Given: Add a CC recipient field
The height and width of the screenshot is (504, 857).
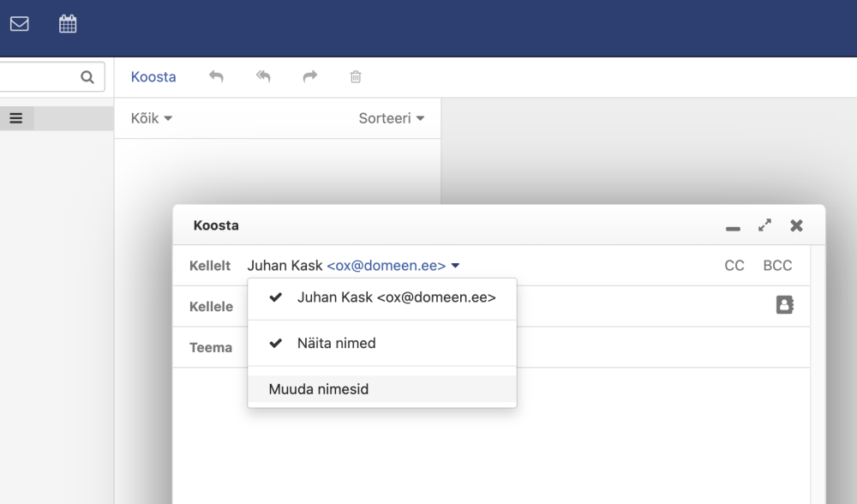Looking at the screenshot, I should pos(734,266).
